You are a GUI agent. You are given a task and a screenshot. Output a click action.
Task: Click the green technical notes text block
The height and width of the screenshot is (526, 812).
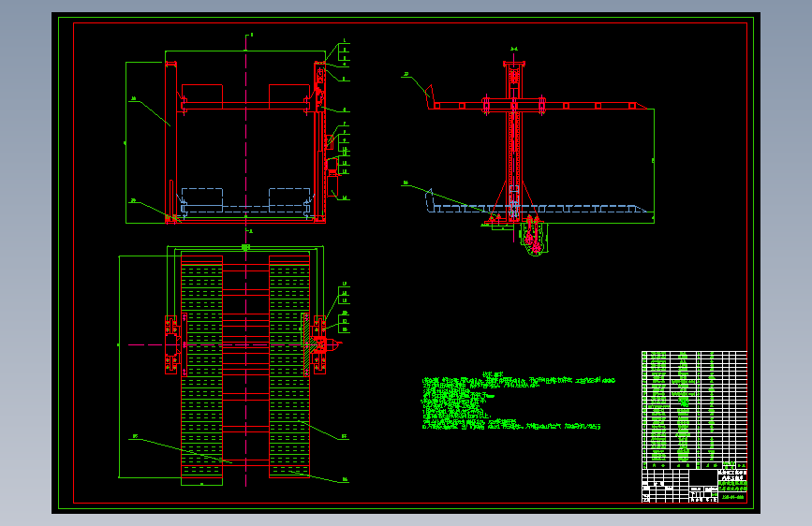pos(518,402)
